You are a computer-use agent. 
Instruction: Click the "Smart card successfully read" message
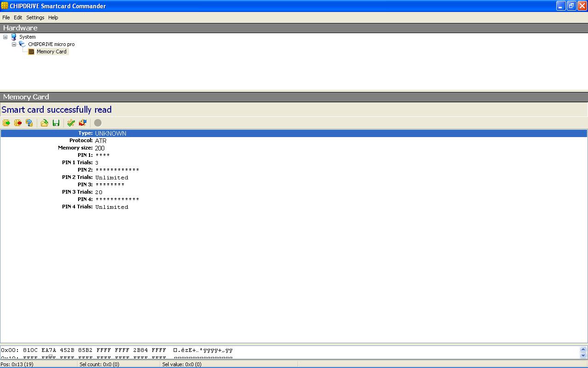point(57,109)
